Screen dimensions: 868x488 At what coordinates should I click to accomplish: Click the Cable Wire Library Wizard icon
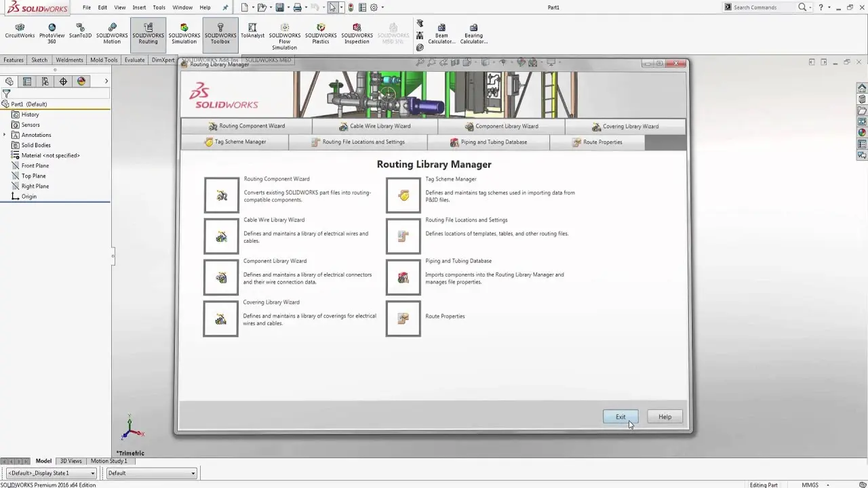pos(222,237)
